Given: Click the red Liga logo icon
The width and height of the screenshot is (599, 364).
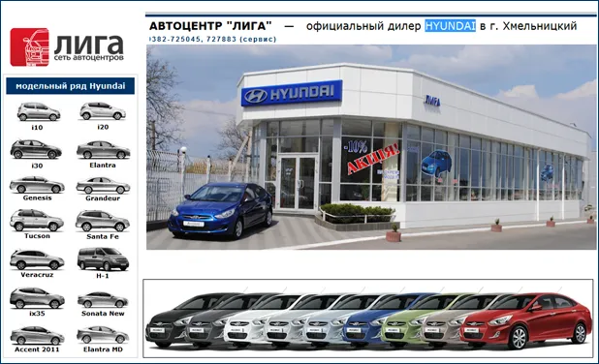Looking at the screenshot, I should (29, 46).
